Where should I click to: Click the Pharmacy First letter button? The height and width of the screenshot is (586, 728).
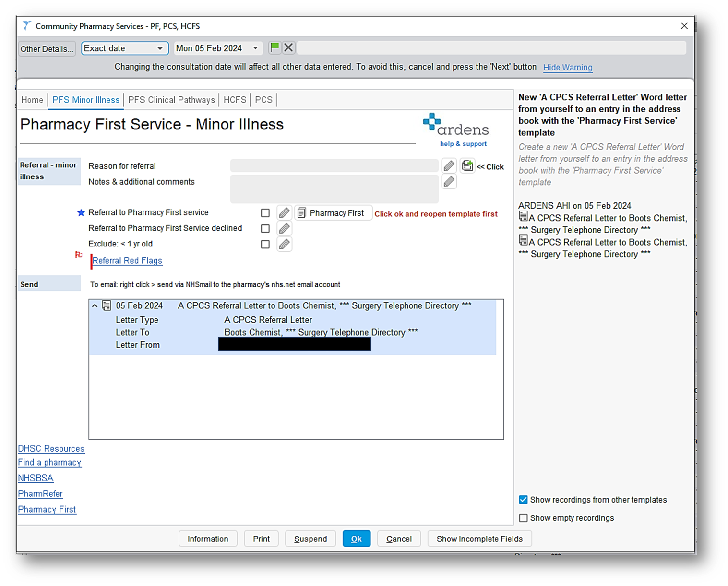click(333, 213)
